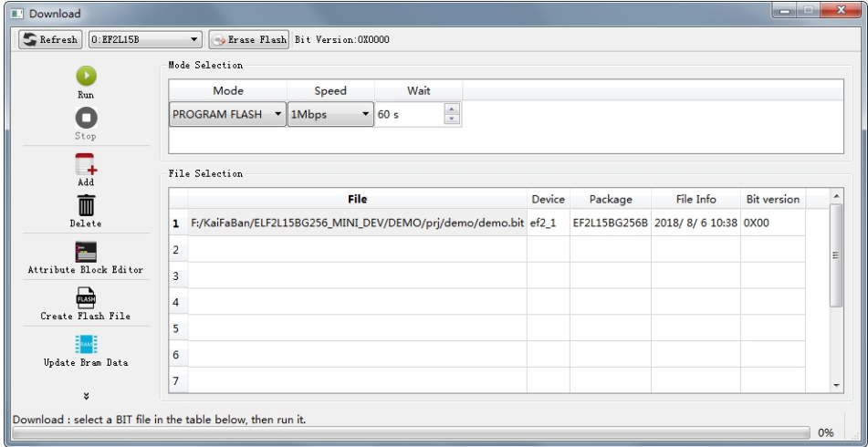Click the 60 s wait input field

(x=406, y=116)
